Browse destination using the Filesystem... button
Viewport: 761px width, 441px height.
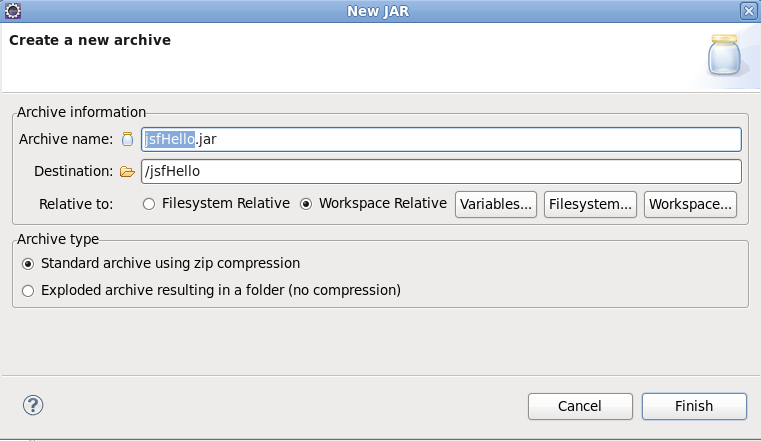590,204
